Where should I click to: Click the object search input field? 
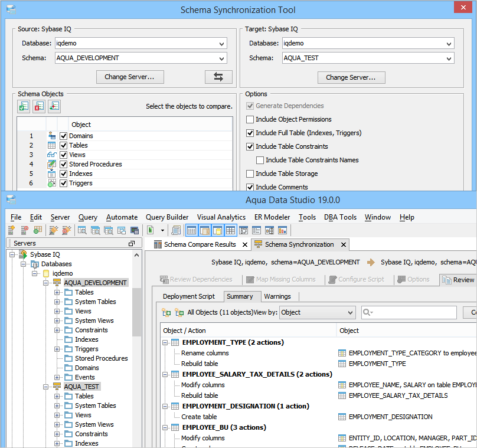(x=409, y=312)
